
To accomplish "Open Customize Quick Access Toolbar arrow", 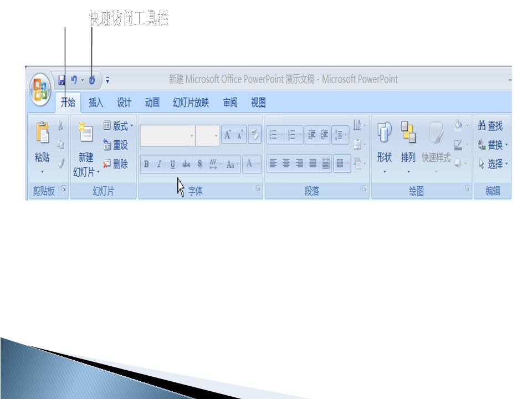I will 108,80.
